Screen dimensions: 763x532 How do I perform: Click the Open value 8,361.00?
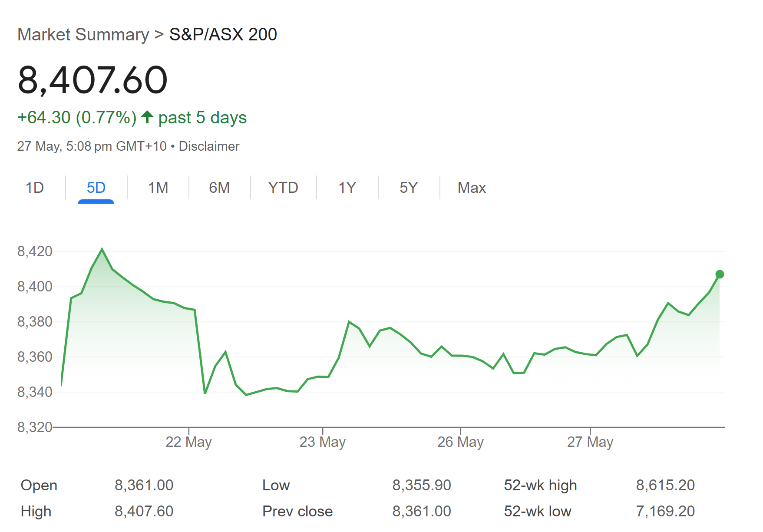pyautogui.click(x=144, y=485)
